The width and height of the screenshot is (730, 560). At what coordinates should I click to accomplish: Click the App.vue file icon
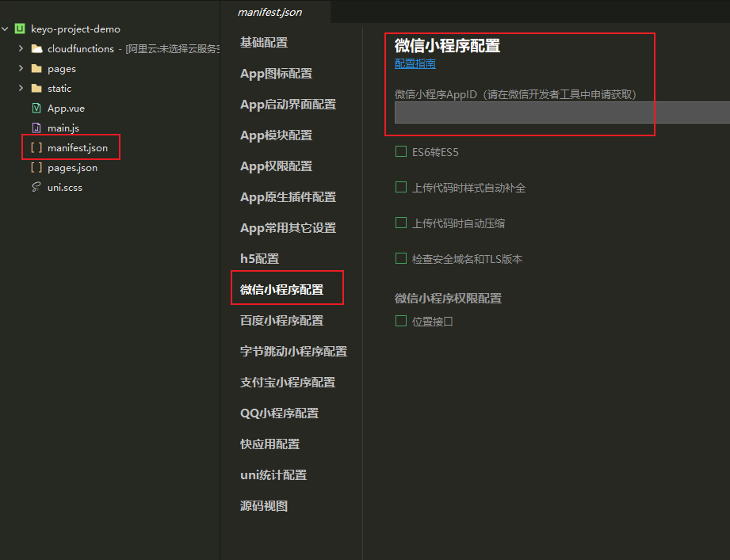36,109
